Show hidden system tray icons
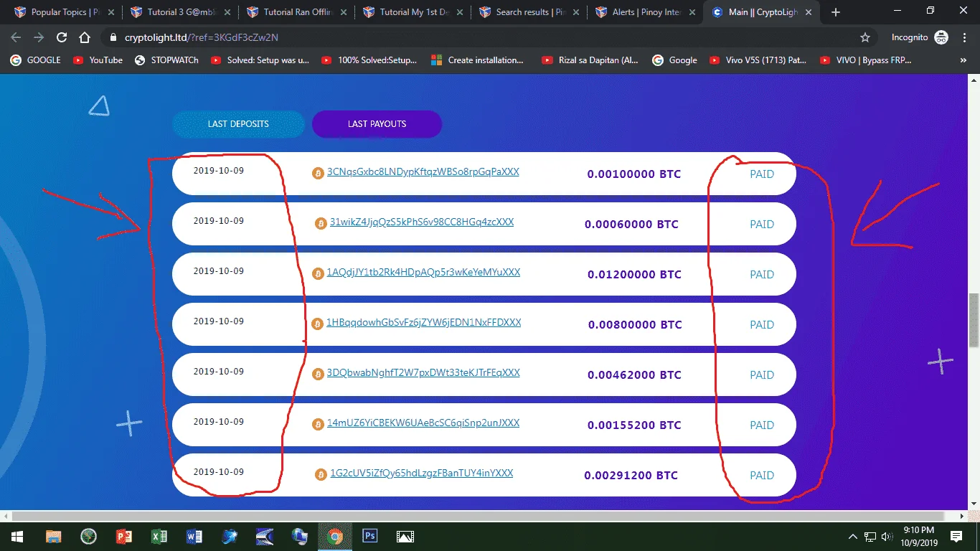Screen dimensions: 980x551 click(x=853, y=536)
